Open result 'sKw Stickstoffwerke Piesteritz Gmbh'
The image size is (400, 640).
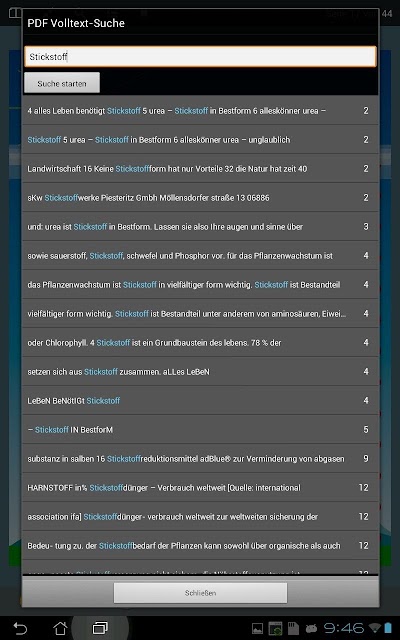point(200,198)
